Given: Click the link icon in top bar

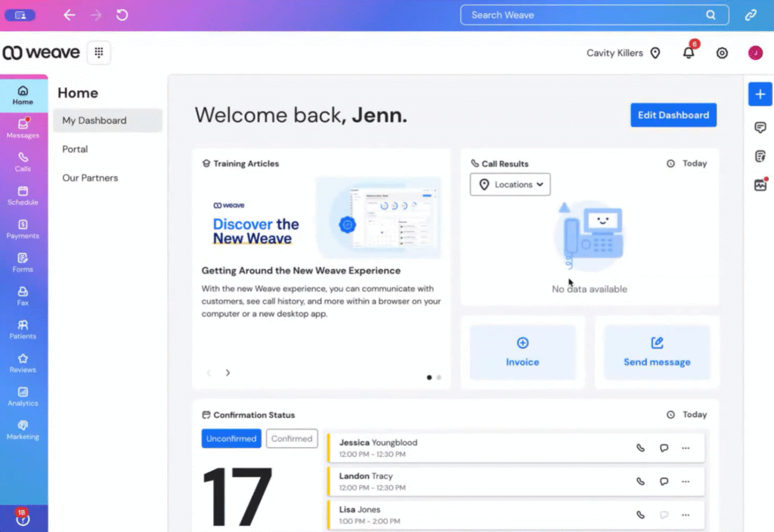Looking at the screenshot, I should pyautogui.click(x=751, y=15).
